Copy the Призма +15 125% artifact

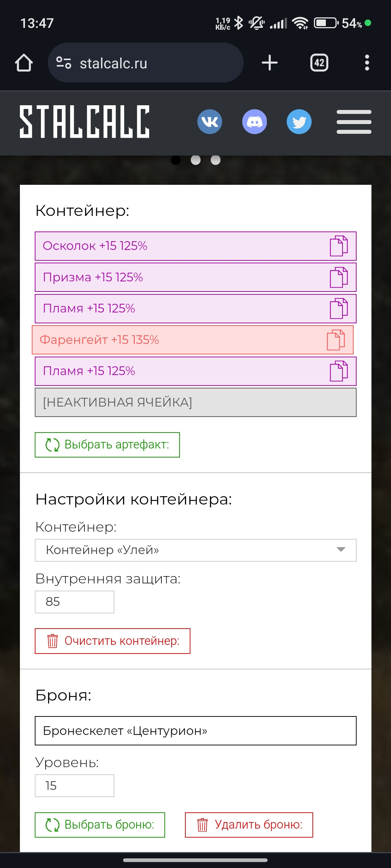click(x=339, y=277)
